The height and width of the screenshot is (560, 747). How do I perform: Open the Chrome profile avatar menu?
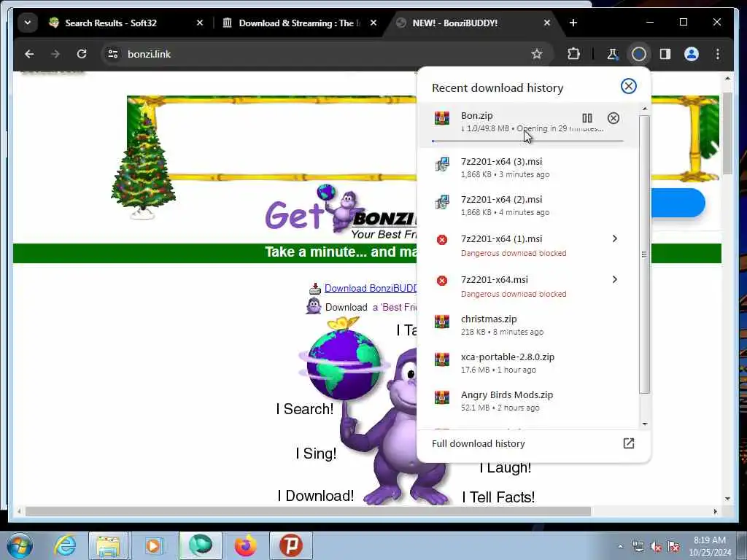click(692, 54)
